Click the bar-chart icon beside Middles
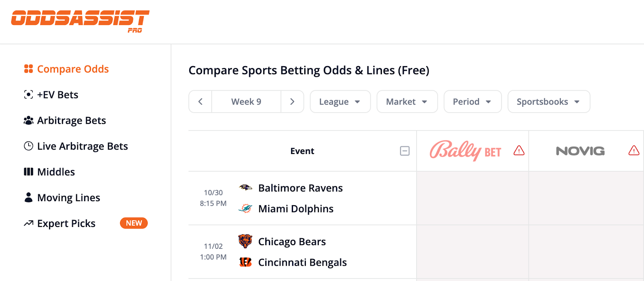This screenshot has width=644, height=281. click(x=28, y=172)
